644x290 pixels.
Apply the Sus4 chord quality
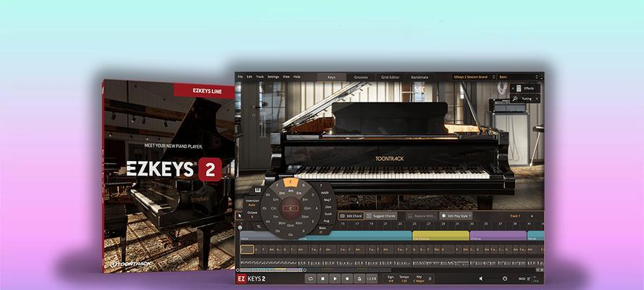click(x=328, y=214)
